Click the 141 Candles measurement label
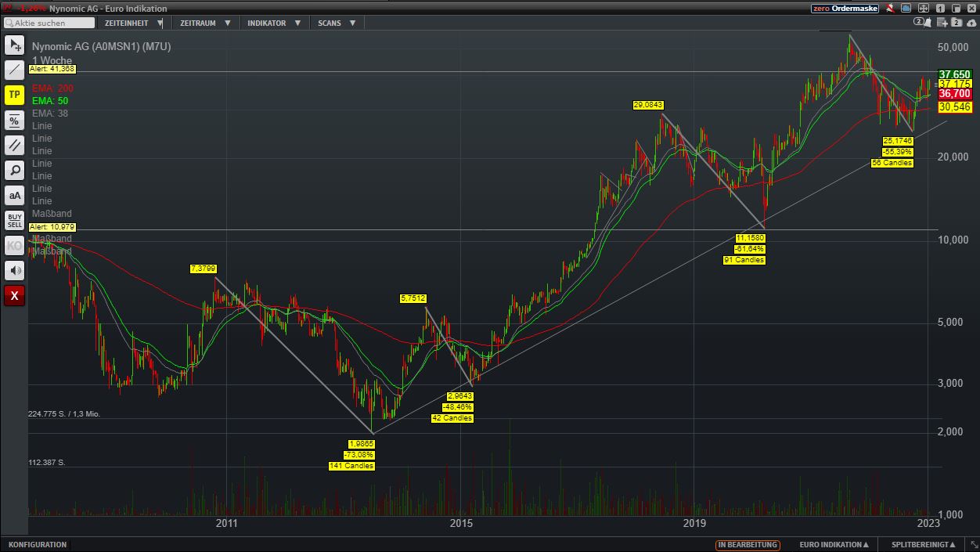The image size is (980, 552). point(351,466)
